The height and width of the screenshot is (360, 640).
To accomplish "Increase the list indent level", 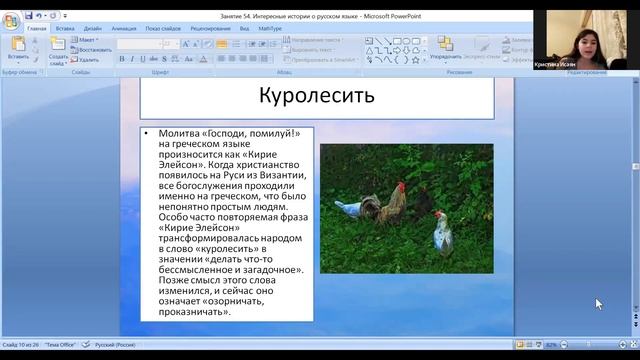I will click(x=262, y=44).
